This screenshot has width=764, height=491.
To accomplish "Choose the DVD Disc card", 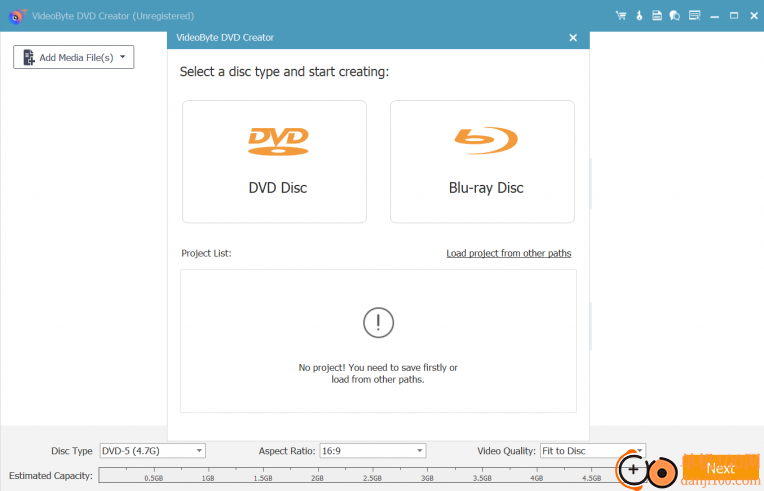I will point(274,162).
